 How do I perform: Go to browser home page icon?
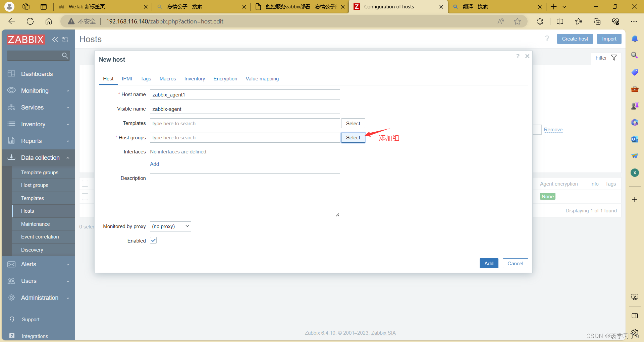49,21
